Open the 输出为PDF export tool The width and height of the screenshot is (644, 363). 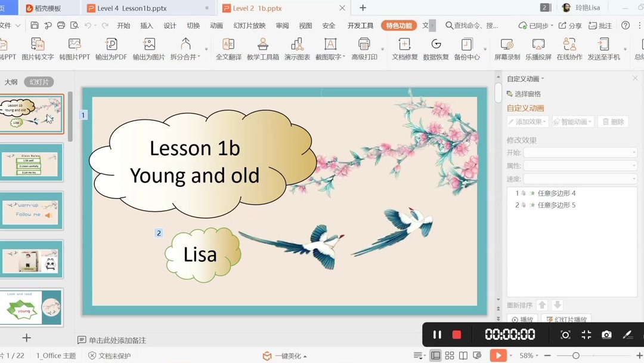111,48
